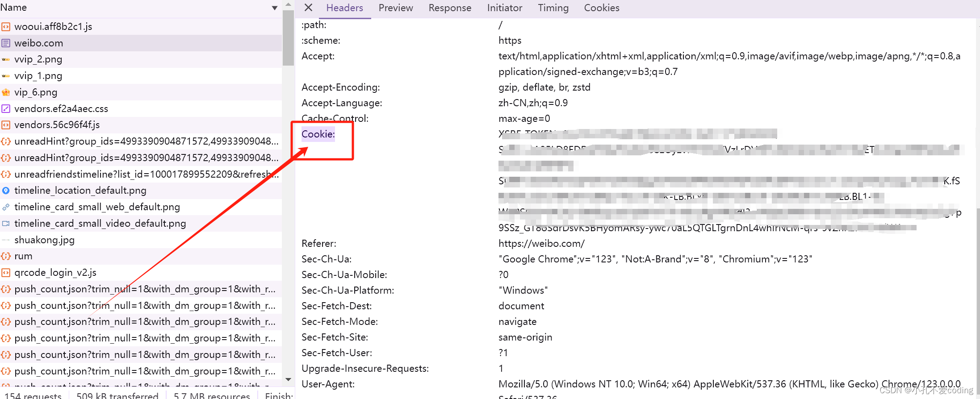Click the location icon of timeline_location_default.png
Image resolution: width=980 pixels, height=399 pixels.
tap(6, 191)
